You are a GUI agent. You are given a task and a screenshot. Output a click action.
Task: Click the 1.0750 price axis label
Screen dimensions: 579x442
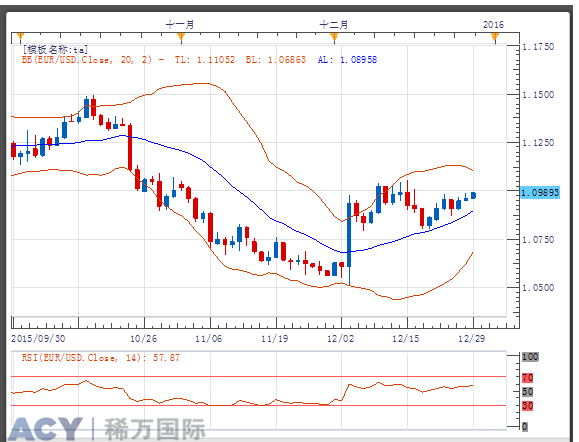point(538,240)
